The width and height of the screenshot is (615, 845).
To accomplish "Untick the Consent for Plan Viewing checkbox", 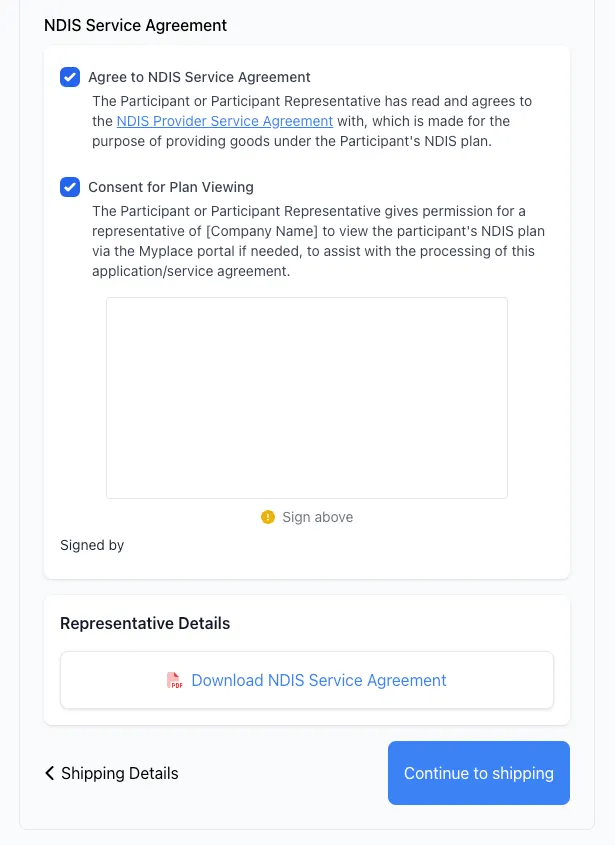I will [x=70, y=187].
